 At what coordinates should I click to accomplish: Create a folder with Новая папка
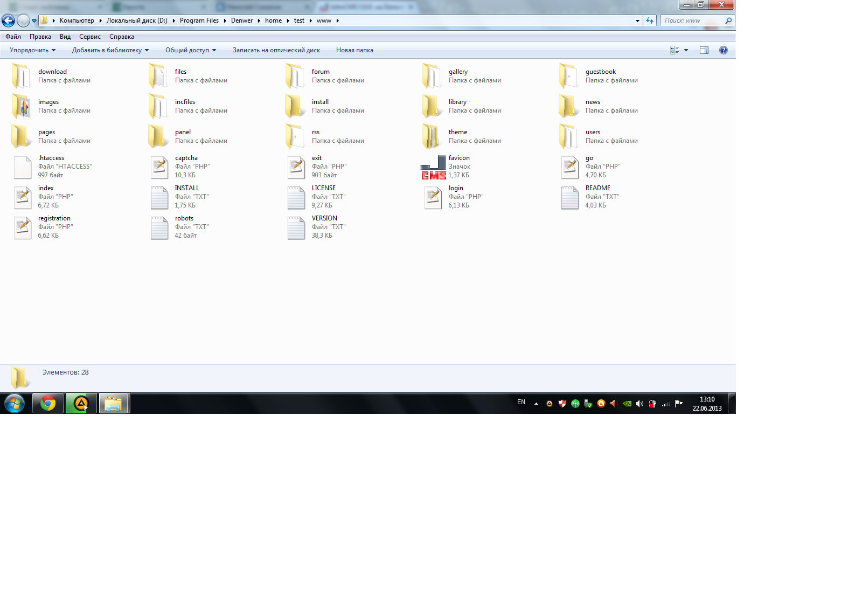click(354, 50)
